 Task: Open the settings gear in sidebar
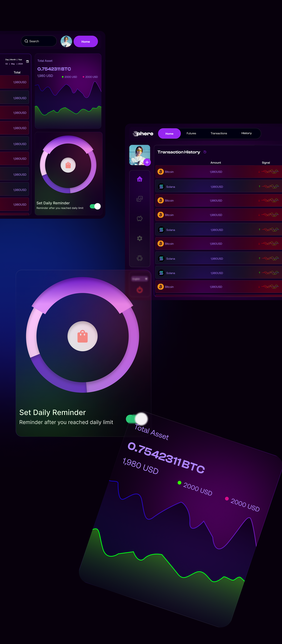tap(140, 238)
